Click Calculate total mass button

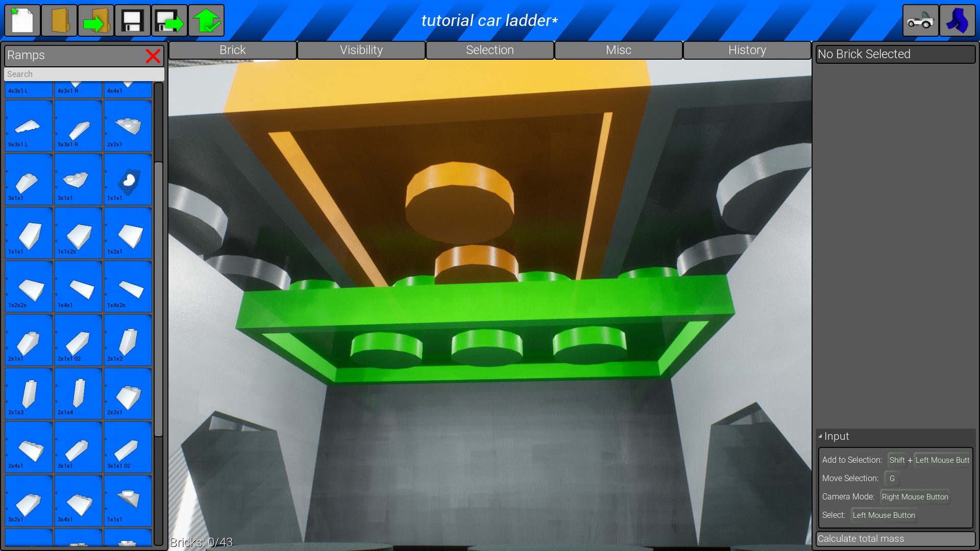point(895,539)
